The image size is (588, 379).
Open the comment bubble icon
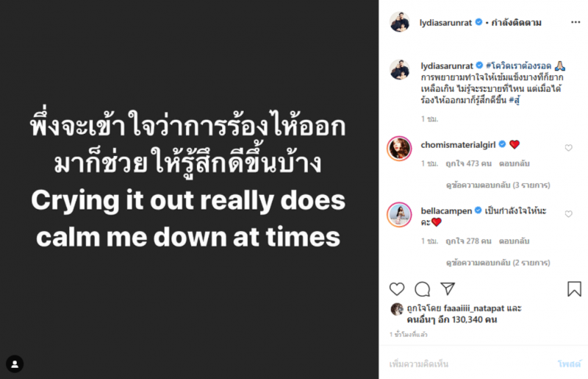(423, 289)
